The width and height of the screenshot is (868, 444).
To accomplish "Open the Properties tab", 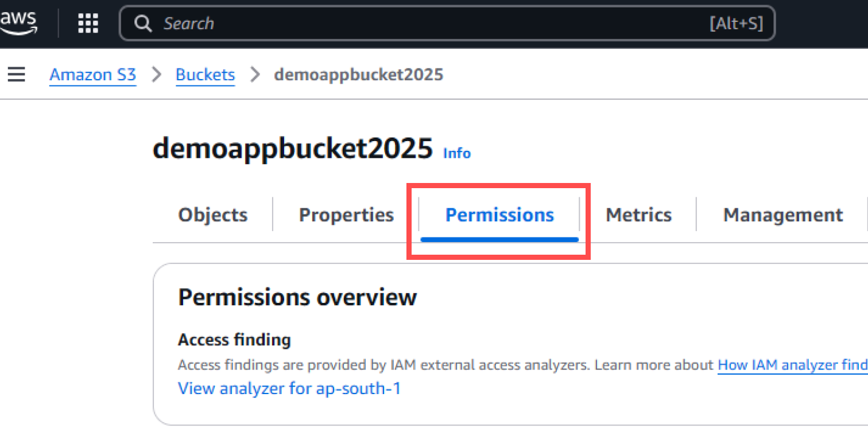I will (346, 215).
